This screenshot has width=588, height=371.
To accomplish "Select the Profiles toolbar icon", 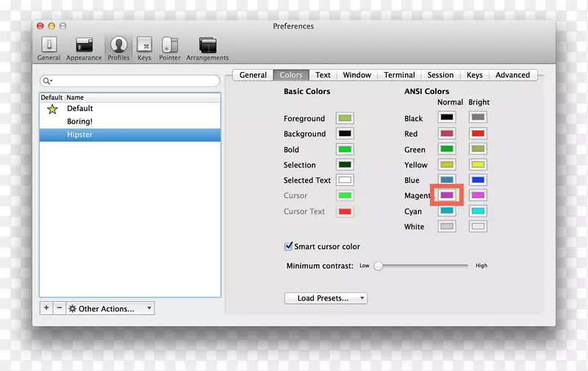I will point(118,48).
